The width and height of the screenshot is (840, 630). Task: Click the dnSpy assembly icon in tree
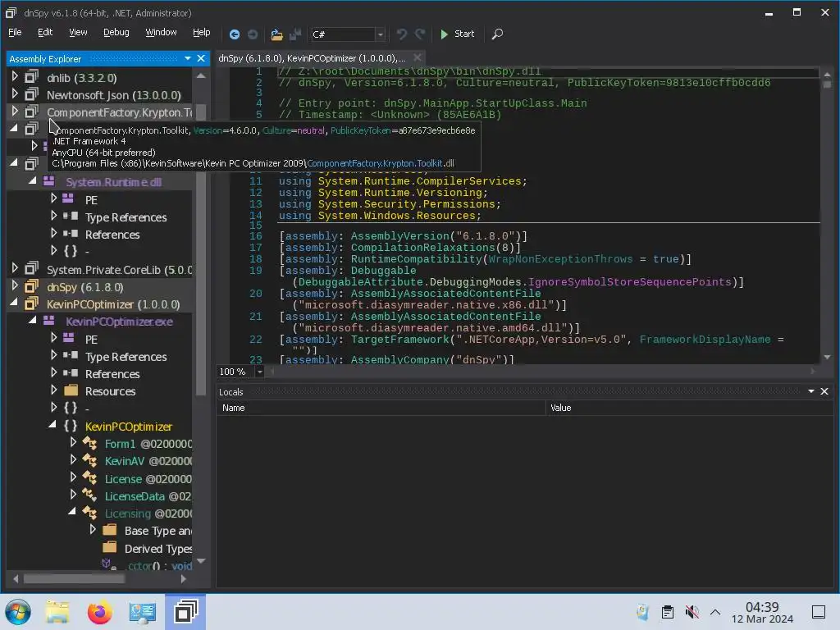[x=32, y=286]
